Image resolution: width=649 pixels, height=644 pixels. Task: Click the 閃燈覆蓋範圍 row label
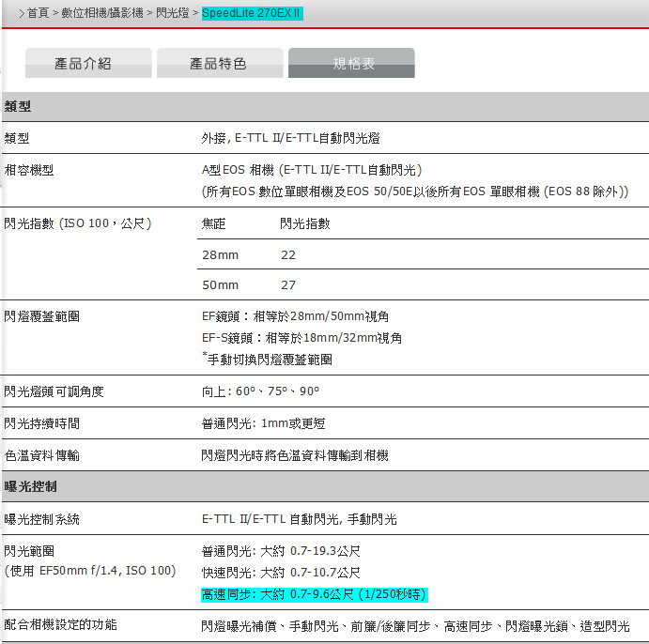[42, 316]
